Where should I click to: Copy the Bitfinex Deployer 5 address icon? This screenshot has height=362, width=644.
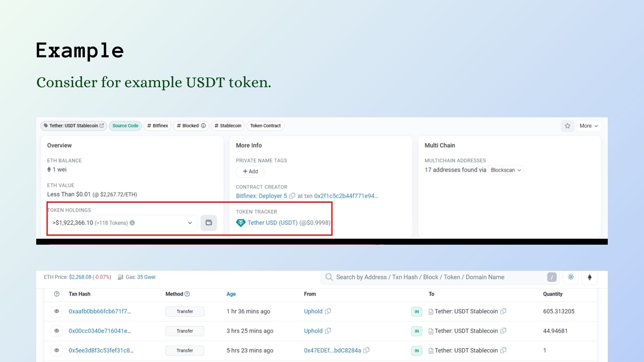292,196
